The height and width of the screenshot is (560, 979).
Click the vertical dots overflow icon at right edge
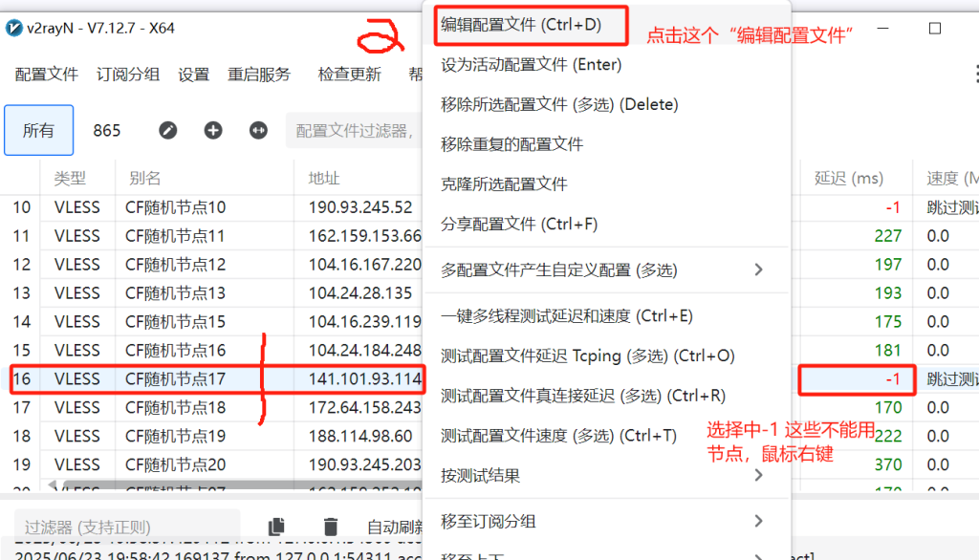point(976,74)
